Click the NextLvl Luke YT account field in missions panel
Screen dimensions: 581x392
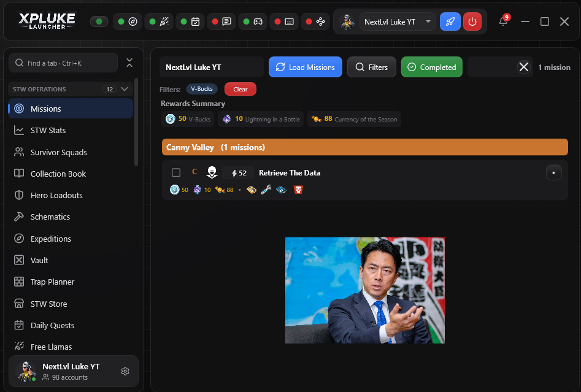(212, 67)
